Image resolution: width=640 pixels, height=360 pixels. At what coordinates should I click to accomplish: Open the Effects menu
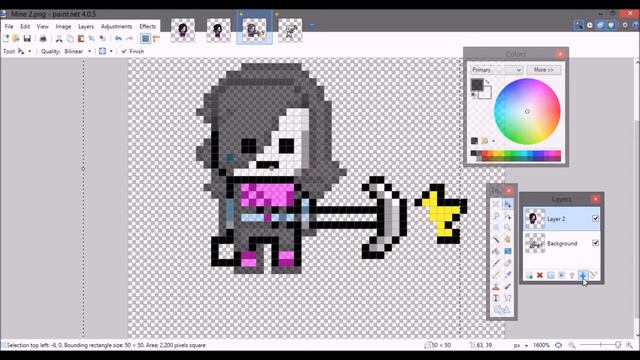(x=147, y=27)
